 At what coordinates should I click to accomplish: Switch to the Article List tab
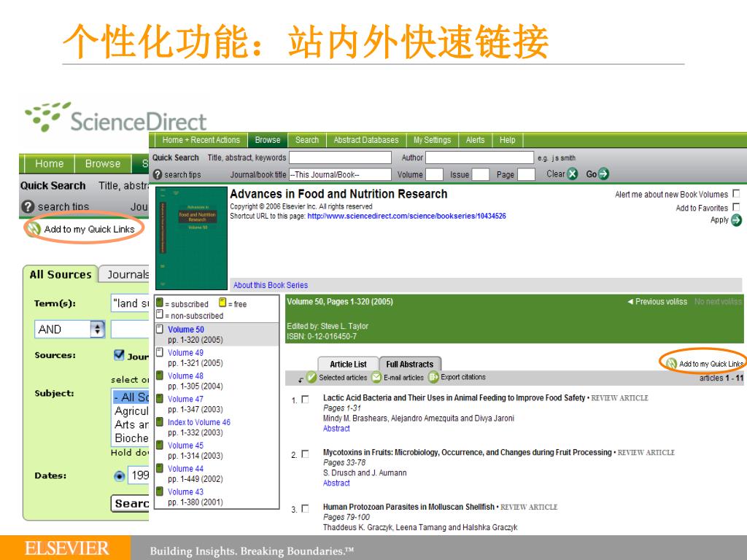click(348, 365)
